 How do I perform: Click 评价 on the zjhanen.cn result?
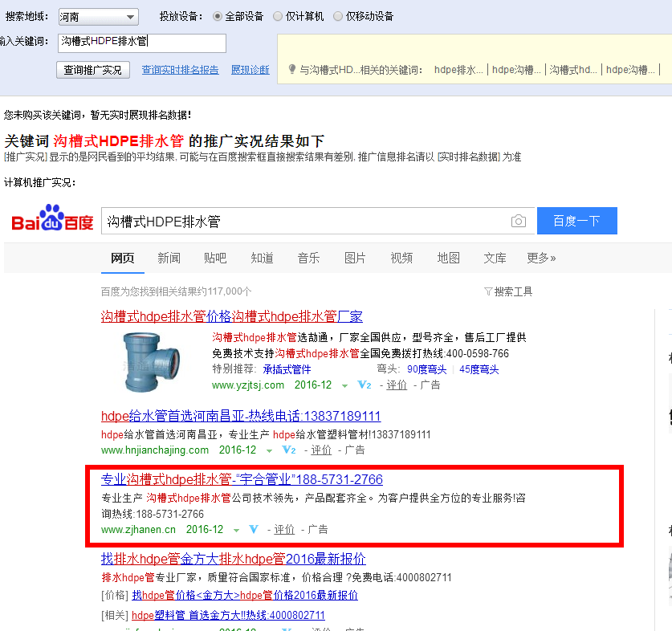[x=284, y=530]
